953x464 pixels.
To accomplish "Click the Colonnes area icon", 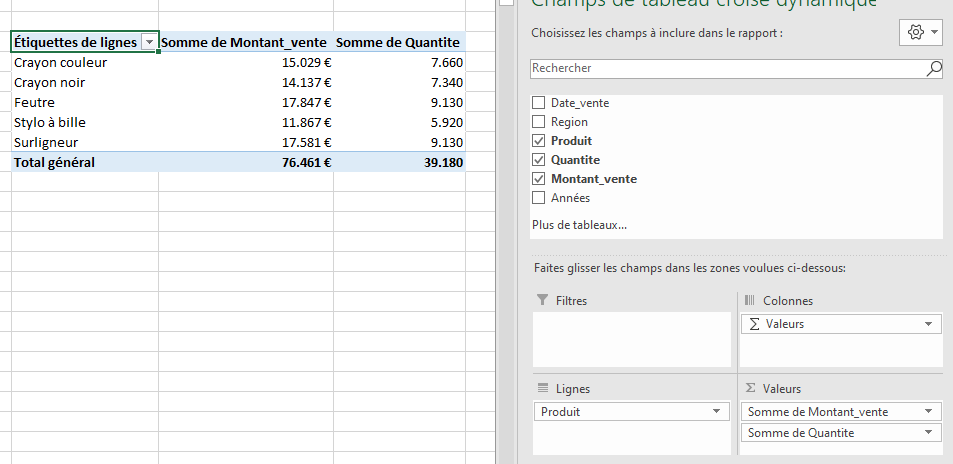I will tap(750, 300).
